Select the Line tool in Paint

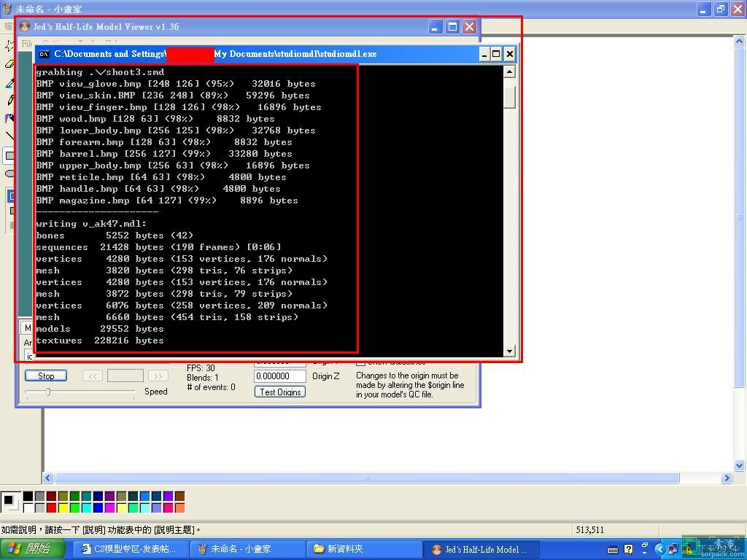pos(9,136)
